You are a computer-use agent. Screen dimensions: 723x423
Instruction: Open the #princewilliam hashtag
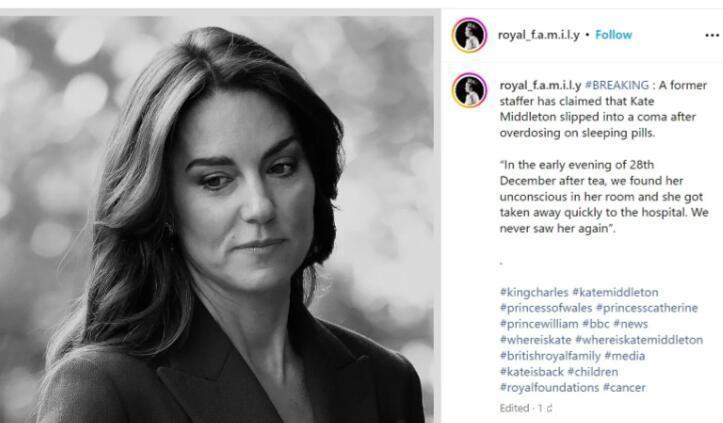(539, 324)
